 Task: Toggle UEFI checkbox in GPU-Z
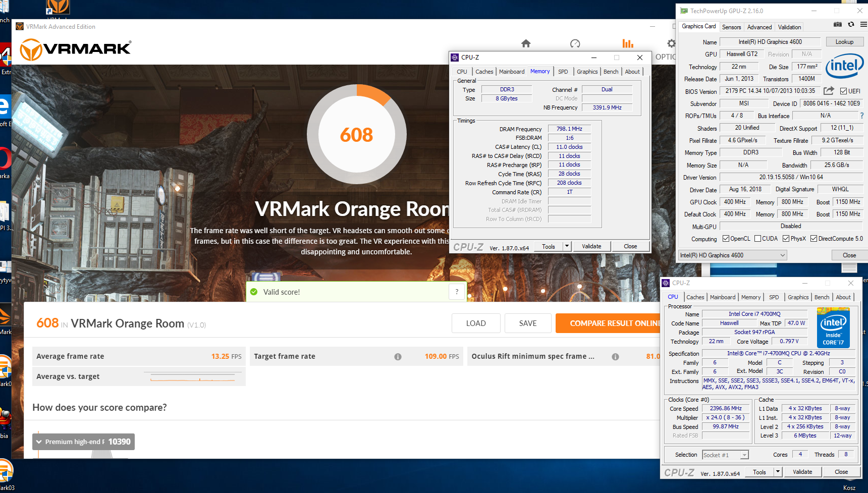click(x=843, y=91)
